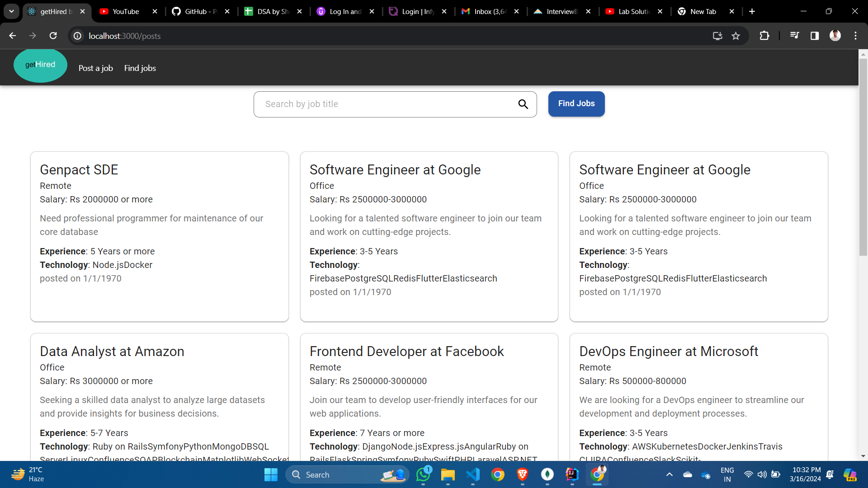Viewport: 868px width, 488px height.
Task: Open IntelliJ IDEA from the taskbar
Action: click(572, 474)
